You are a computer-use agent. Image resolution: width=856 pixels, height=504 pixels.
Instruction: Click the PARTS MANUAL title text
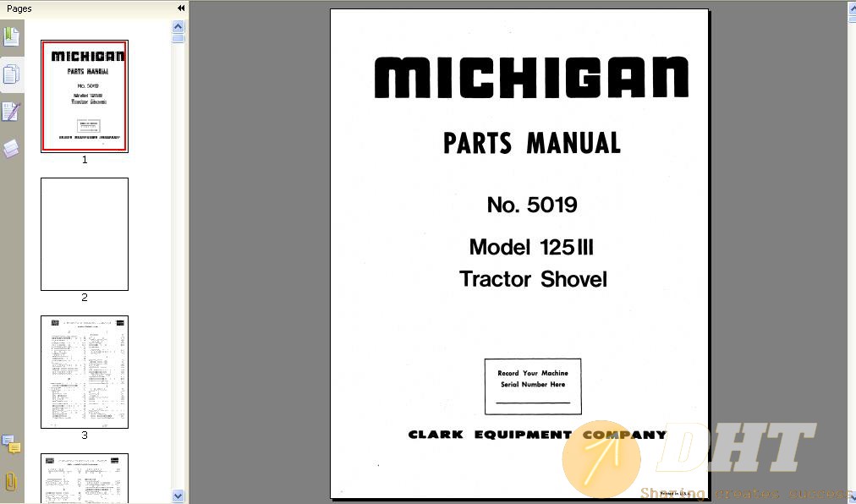pos(532,144)
